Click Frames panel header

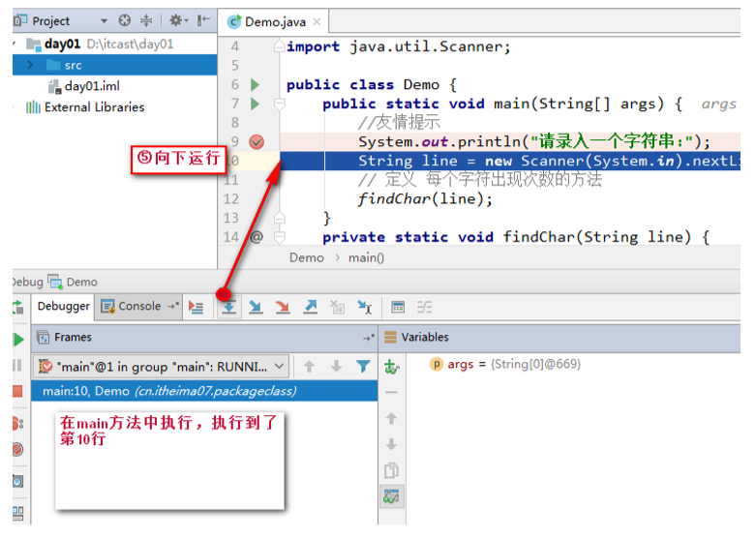coord(205,338)
